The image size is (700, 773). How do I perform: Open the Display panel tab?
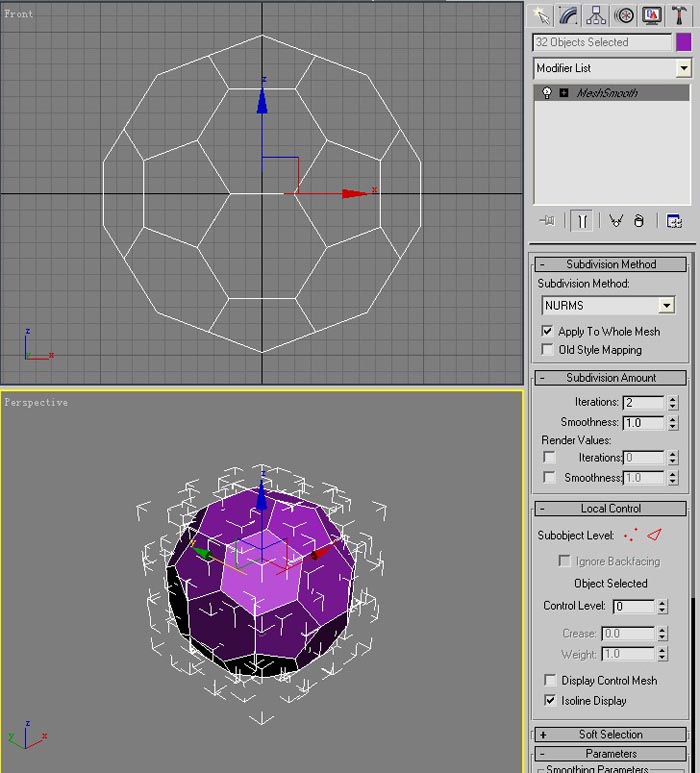(x=651, y=15)
